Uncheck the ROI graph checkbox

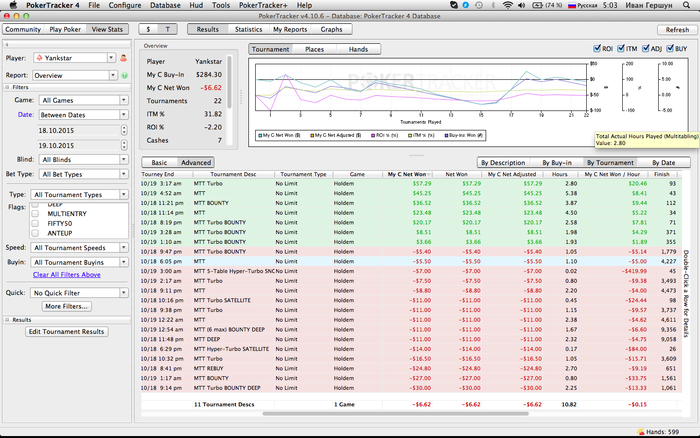tap(597, 48)
